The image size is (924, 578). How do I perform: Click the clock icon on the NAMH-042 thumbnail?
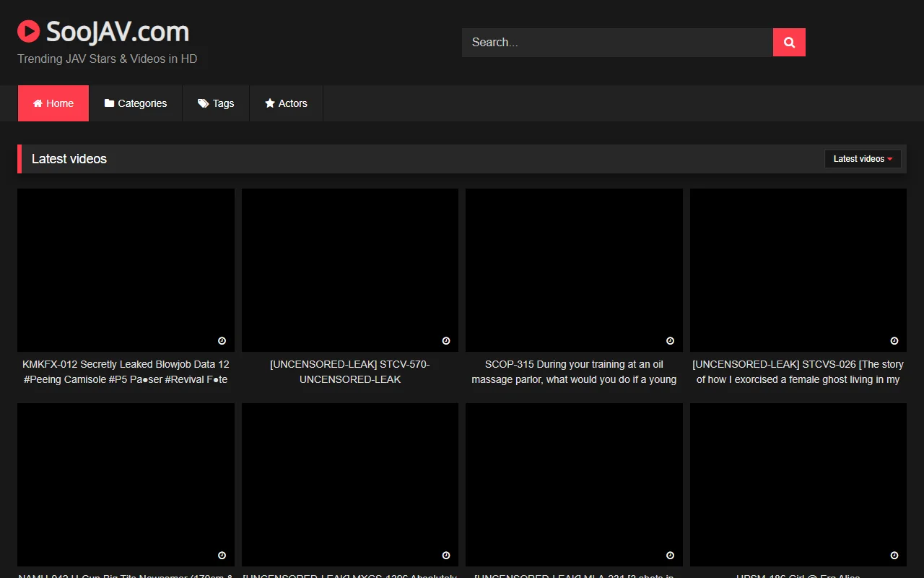coord(222,555)
